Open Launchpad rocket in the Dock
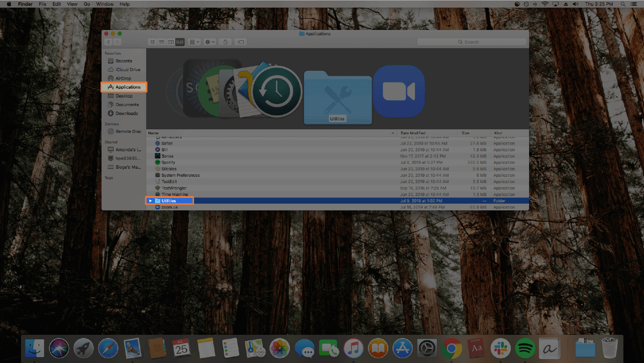Image resolution: width=644 pixels, height=363 pixels. click(83, 348)
